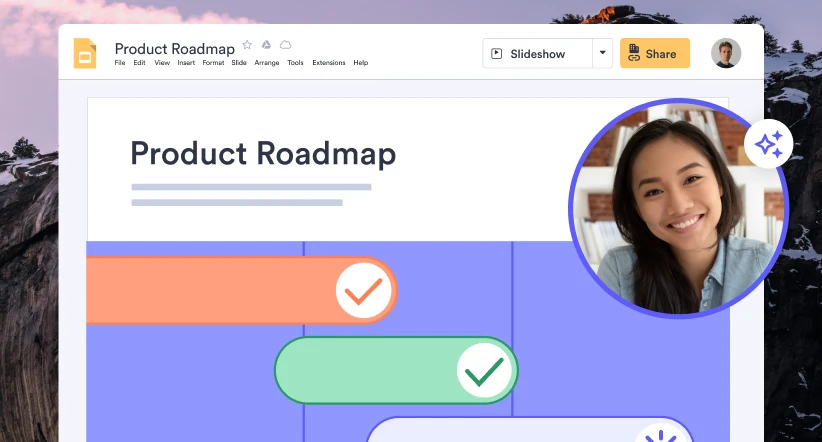Click the yellow Share button
This screenshot has width=822, height=442.
(x=655, y=53)
